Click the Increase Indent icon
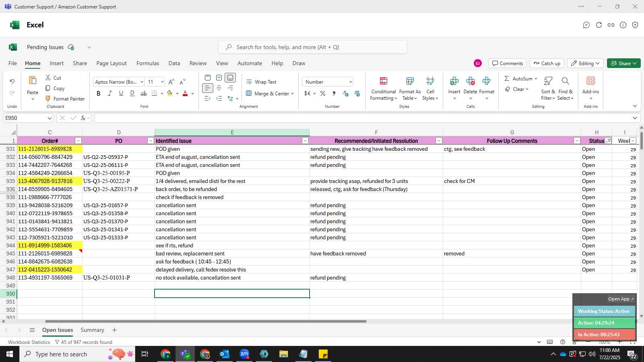 coord(219,99)
